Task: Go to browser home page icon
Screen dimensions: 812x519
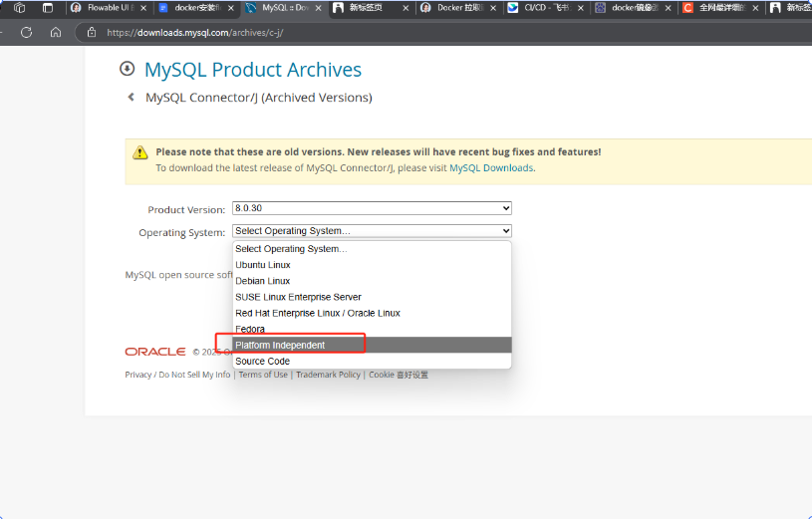Action: [56, 33]
